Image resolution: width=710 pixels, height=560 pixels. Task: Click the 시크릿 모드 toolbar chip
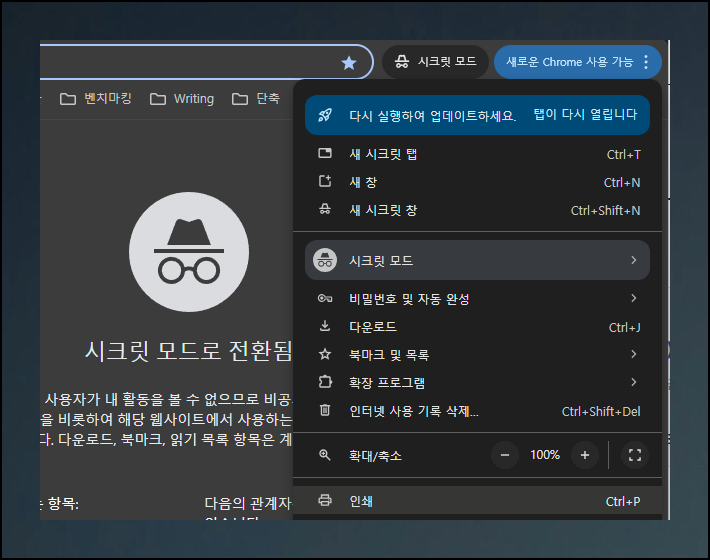tap(435, 62)
